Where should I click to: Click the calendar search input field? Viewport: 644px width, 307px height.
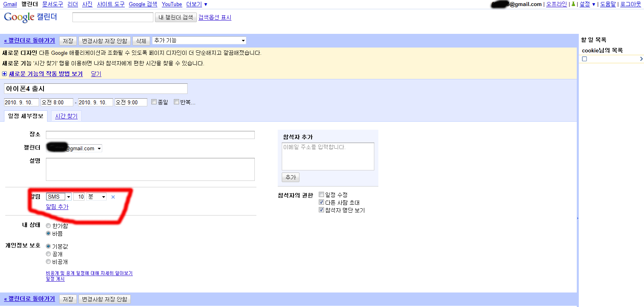pos(113,17)
